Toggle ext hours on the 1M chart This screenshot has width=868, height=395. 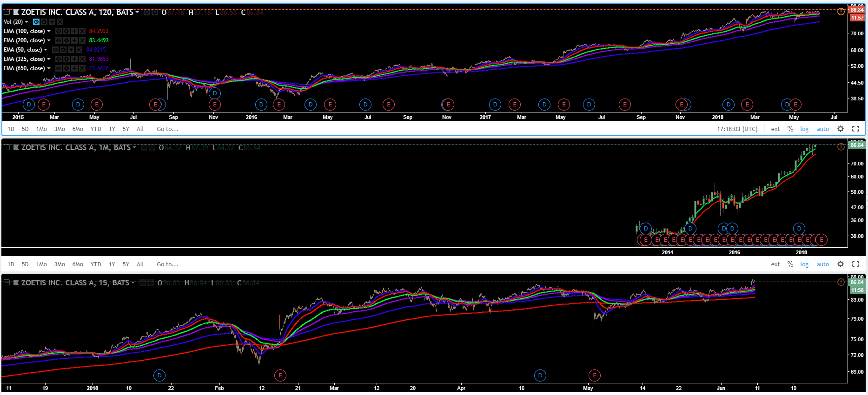click(x=775, y=264)
